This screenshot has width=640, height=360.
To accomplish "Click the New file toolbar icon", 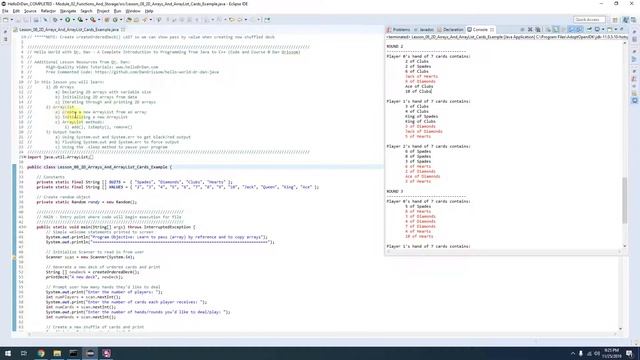I will (x=5, y=20).
